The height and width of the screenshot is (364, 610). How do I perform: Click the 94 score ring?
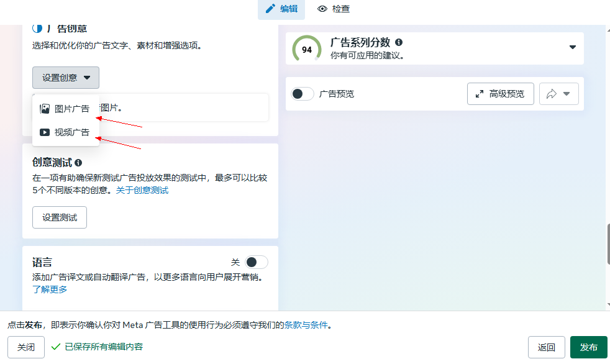pyautogui.click(x=307, y=50)
